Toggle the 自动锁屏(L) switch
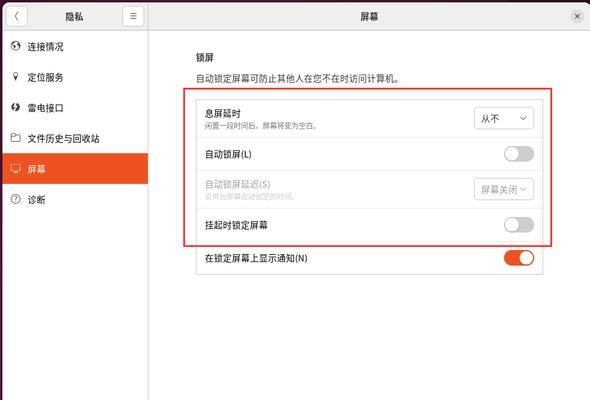Image resolution: width=590 pixels, height=400 pixels. coord(519,154)
